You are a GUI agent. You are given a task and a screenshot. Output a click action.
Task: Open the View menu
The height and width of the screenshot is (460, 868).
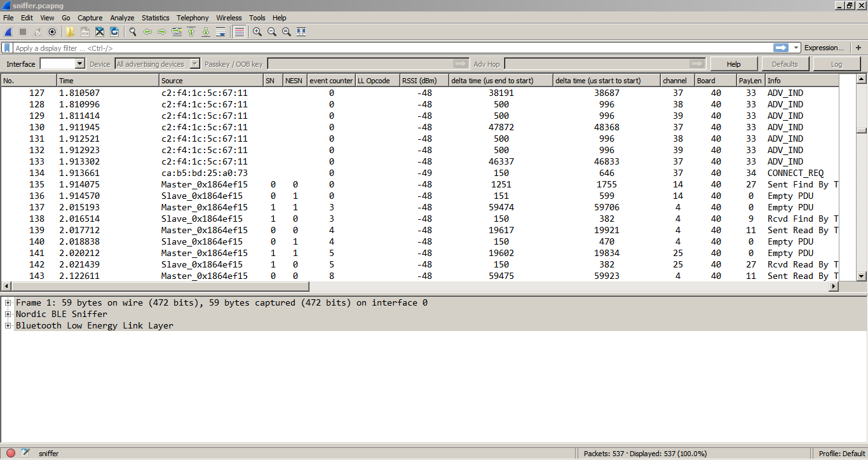tap(48, 18)
